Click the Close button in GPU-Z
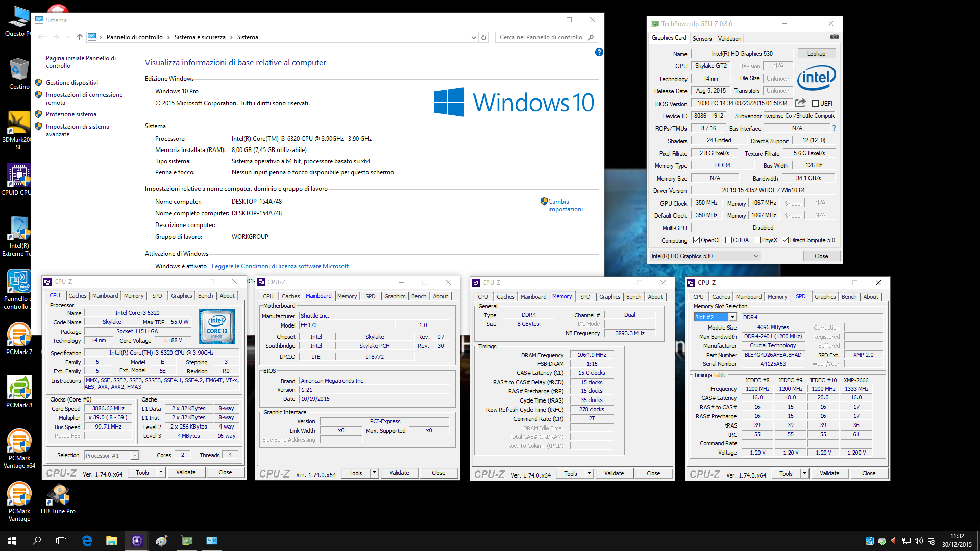Screen dimensions: 980x551 (x=821, y=256)
